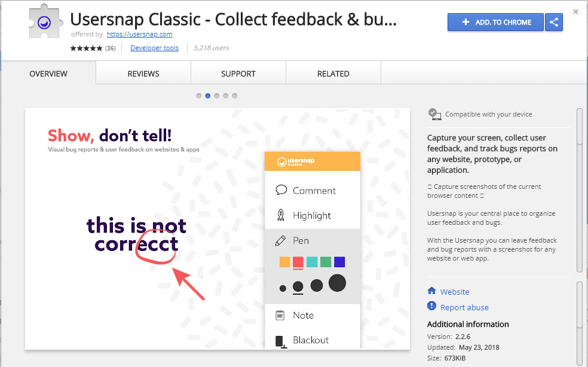Select the last carousel dot
This screenshot has width=588, height=367.
tap(235, 96)
